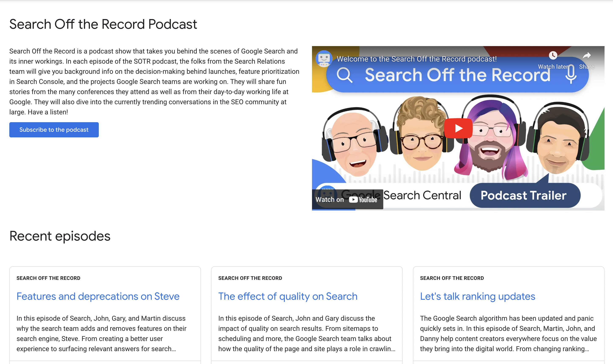Click Search Off the Record Podcast heading
Screen dimensions: 613x364
coord(103,24)
